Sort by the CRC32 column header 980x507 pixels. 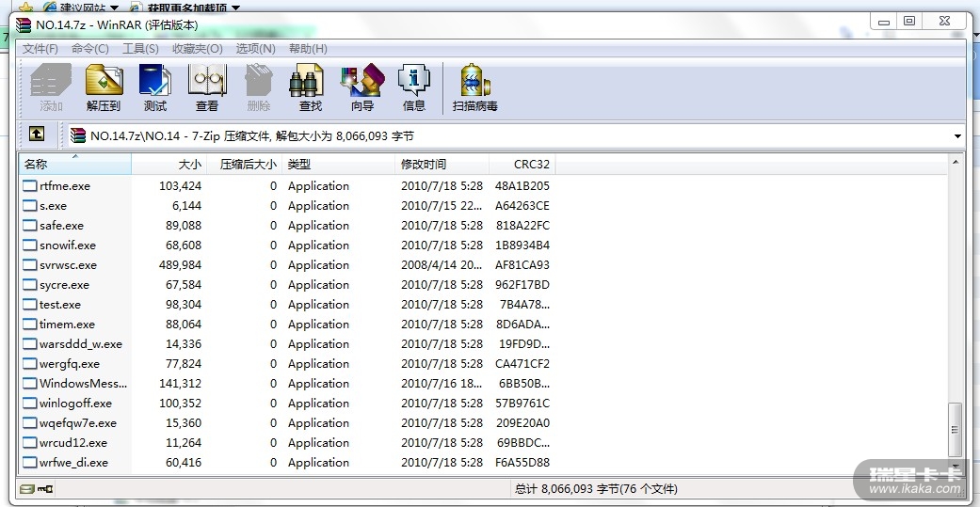(x=522, y=165)
